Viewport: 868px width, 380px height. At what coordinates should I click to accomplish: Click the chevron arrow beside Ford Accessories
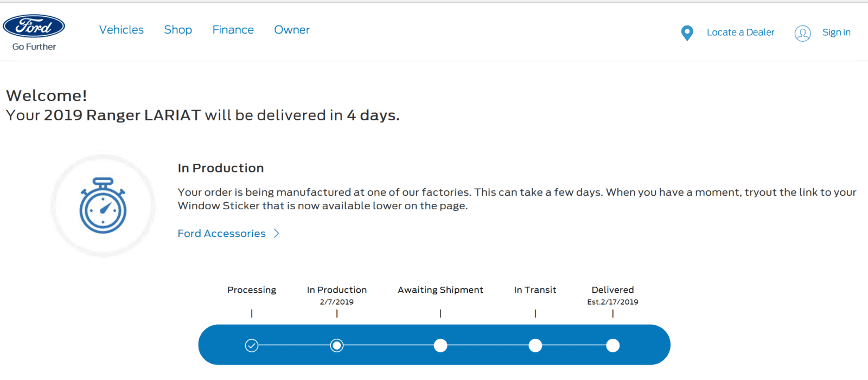point(276,233)
